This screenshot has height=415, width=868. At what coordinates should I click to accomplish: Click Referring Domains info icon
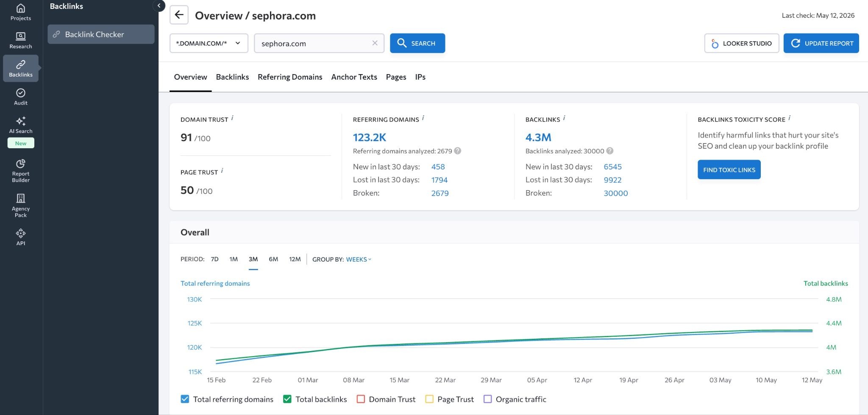[x=423, y=118]
